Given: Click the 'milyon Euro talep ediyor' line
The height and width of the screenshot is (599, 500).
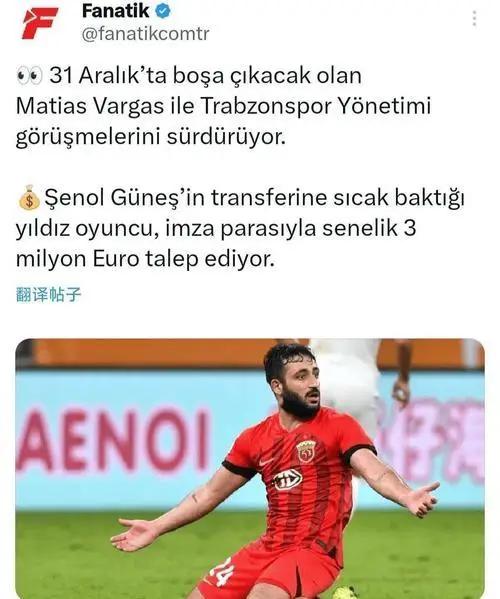Looking at the screenshot, I should tap(145, 259).
